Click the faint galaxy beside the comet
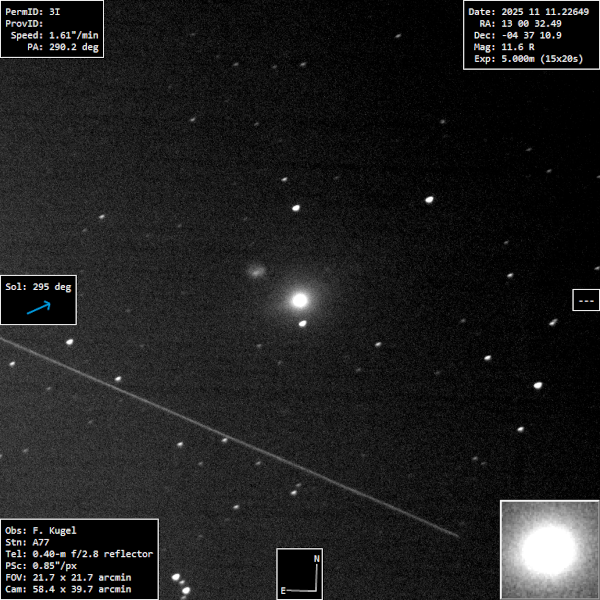The height and width of the screenshot is (600, 600). (256, 270)
